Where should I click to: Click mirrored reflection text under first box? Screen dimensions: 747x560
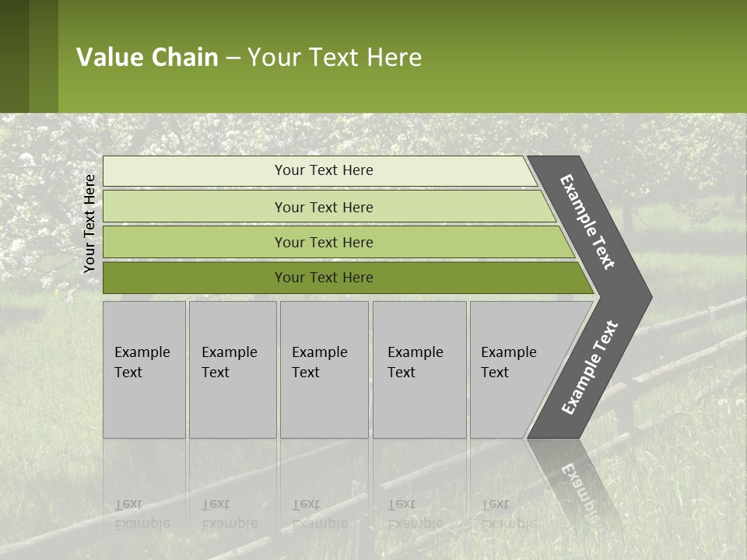(141, 514)
